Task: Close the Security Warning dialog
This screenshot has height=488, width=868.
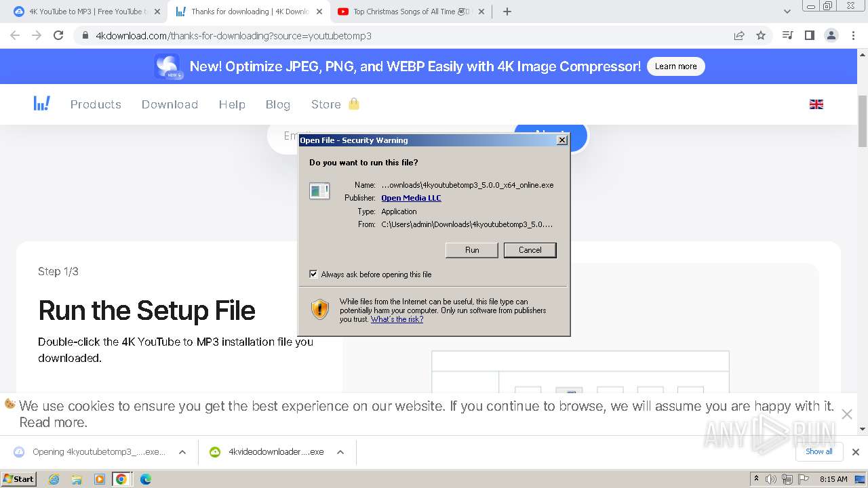Action: tap(561, 140)
